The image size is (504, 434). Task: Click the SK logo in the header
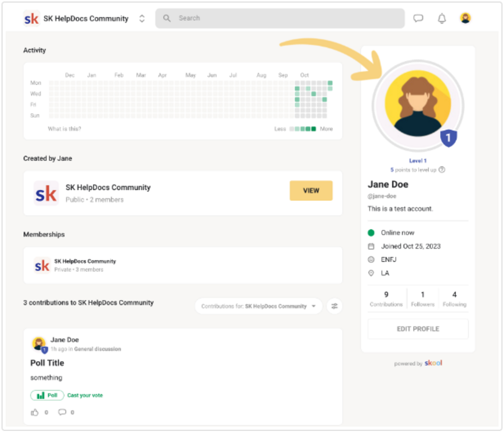pyautogui.click(x=31, y=19)
